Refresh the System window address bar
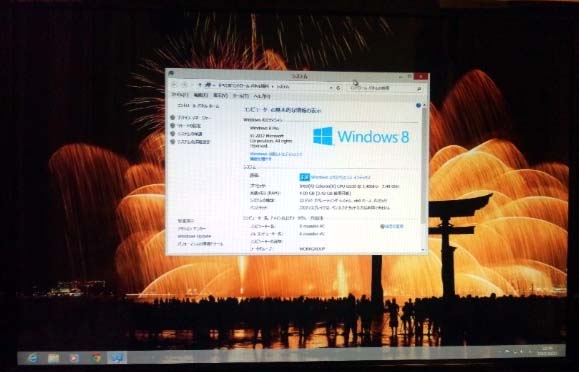This screenshot has height=372, width=579. point(338,88)
